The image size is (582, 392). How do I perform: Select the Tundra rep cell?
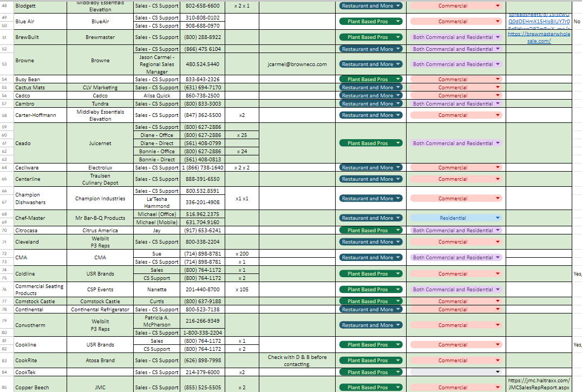click(100, 104)
